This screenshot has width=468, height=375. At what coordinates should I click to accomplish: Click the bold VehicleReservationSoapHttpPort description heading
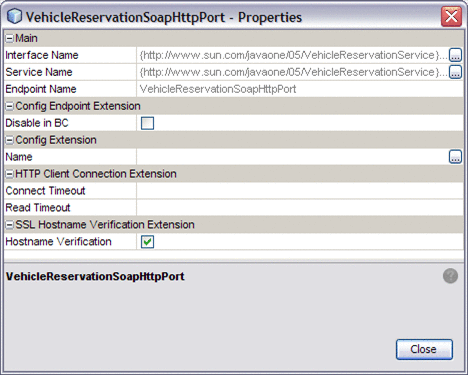pos(95,276)
